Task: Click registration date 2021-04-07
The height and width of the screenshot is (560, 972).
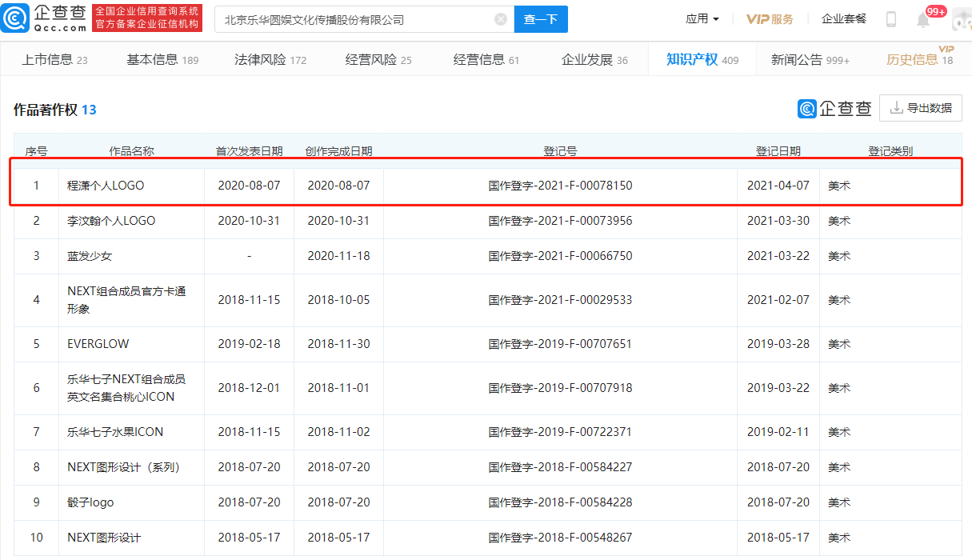Action: tap(778, 186)
